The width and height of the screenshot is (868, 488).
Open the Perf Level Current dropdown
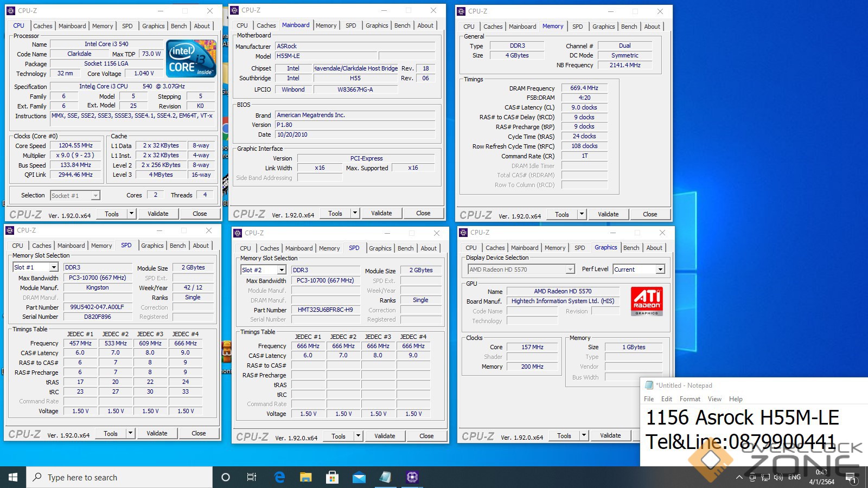660,269
